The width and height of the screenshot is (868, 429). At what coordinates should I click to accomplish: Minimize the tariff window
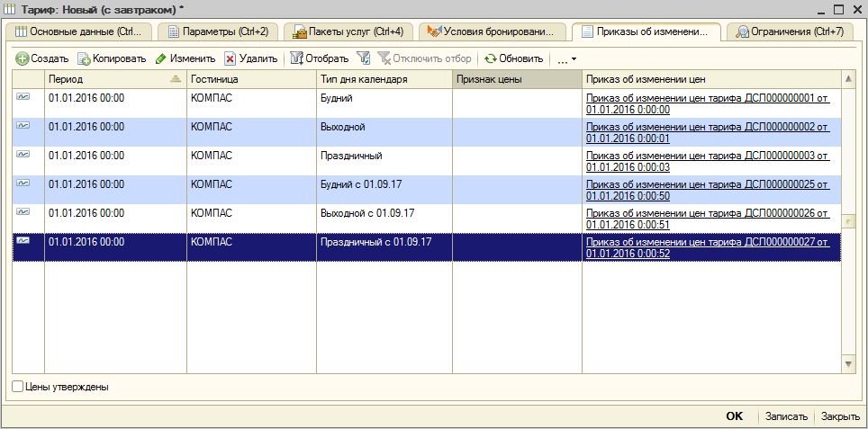pos(823,9)
